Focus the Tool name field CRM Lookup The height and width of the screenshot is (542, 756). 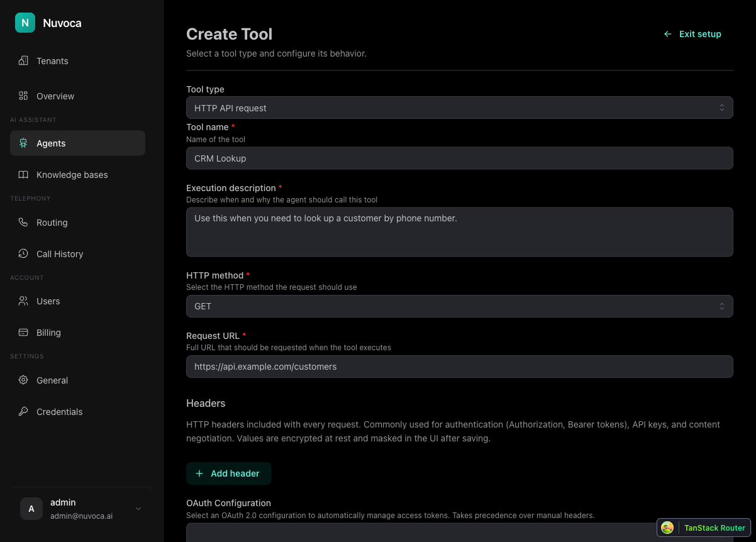tap(459, 158)
